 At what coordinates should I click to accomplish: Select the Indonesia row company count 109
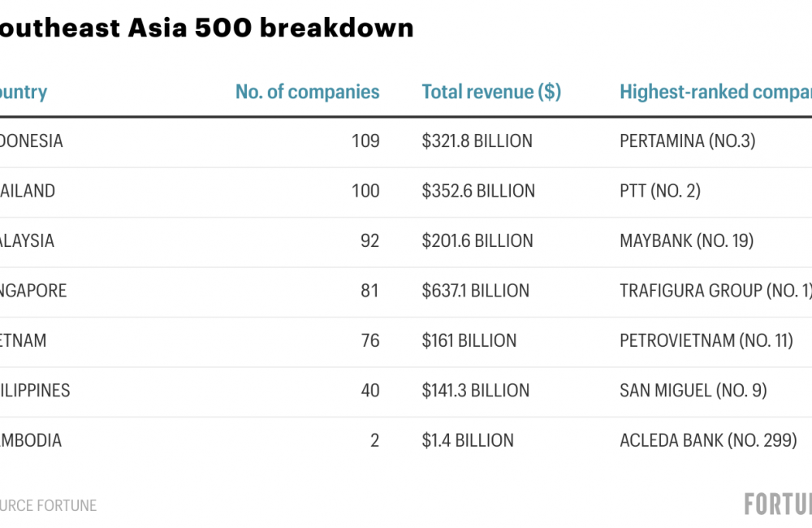365,141
